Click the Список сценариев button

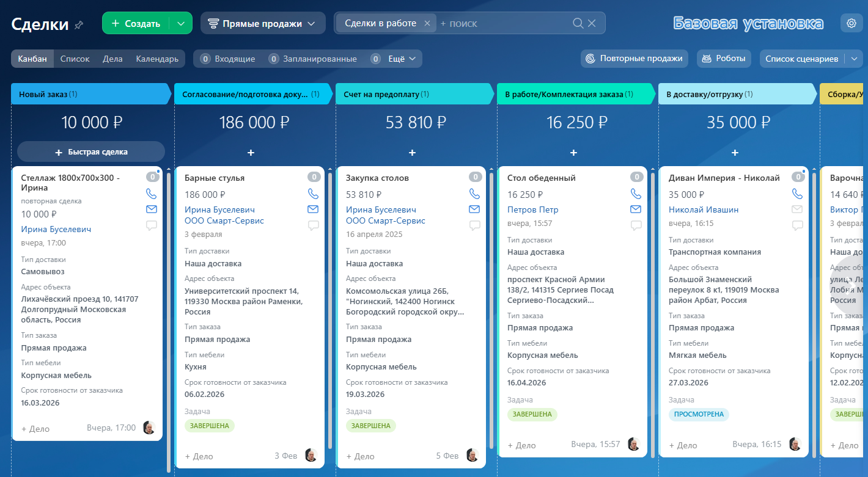pos(802,59)
